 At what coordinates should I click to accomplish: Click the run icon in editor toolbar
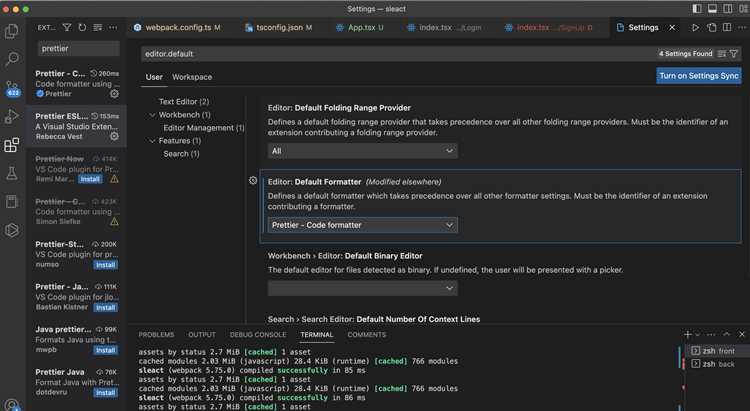695,28
